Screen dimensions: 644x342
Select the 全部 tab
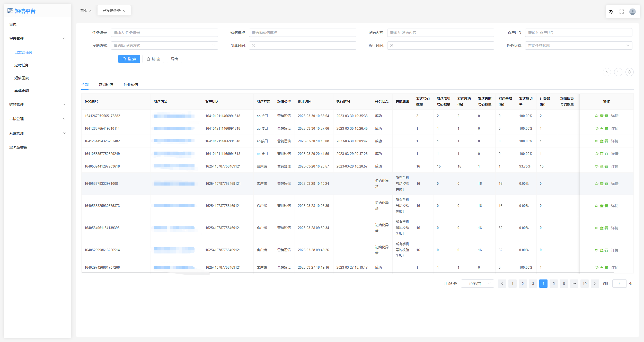[85, 85]
